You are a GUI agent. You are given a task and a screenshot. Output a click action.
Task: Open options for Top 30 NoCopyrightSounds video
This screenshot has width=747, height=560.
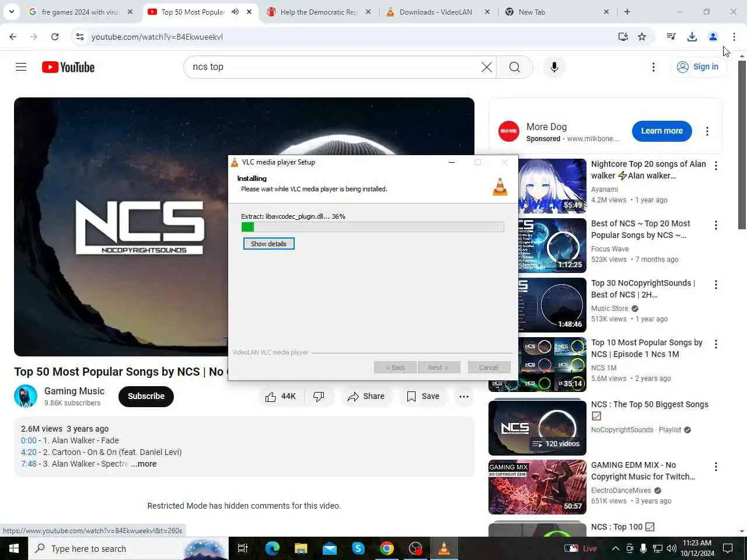[716, 285]
